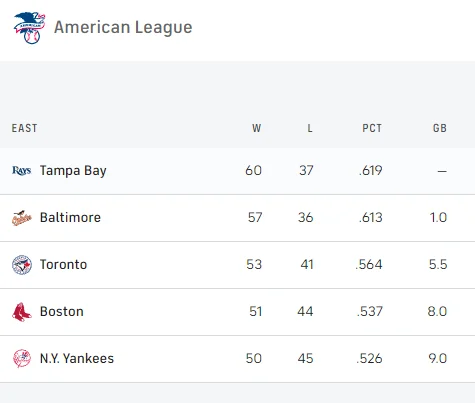
Task: Open the Baltimore team link
Action: point(70,217)
